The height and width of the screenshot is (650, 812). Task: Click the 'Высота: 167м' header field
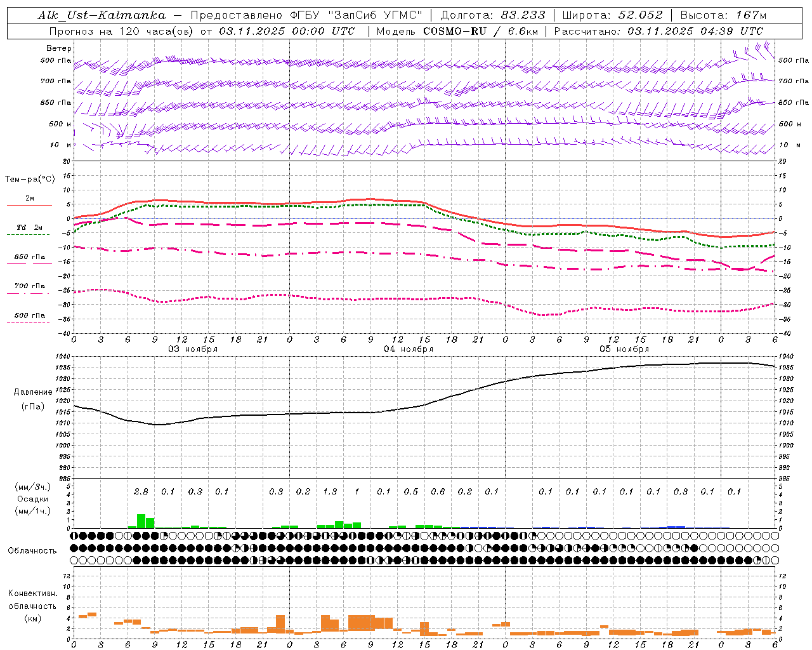(723, 15)
